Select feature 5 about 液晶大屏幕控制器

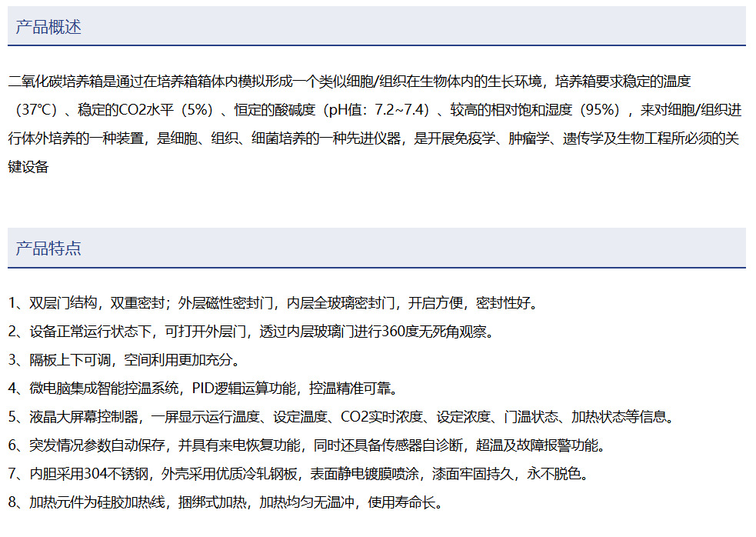coord(341,417)
